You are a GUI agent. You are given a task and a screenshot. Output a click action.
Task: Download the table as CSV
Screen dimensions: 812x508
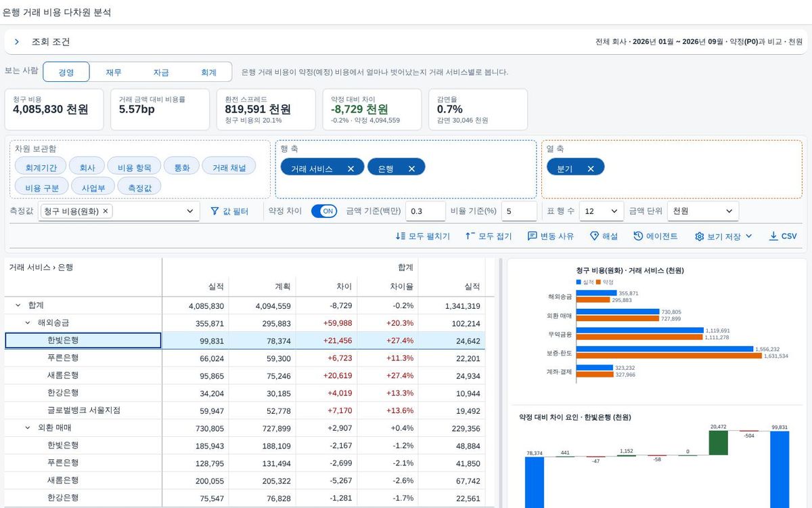[783, 236]
